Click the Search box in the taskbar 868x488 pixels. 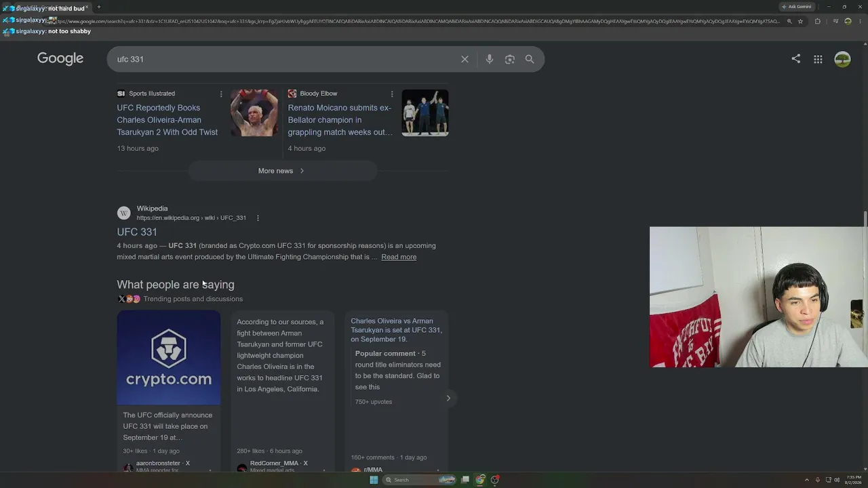click(418, 480)
